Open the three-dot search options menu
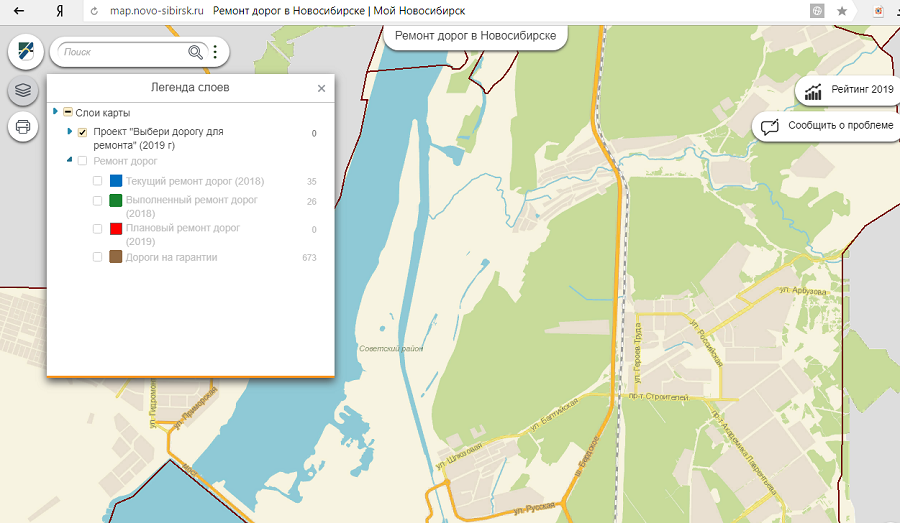 pos(215,52)
